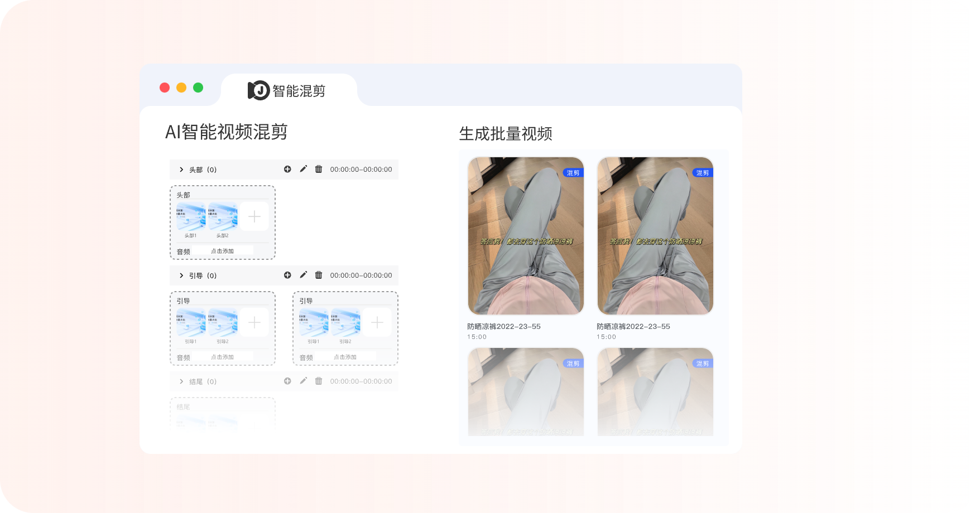Click the 15:00 duration under right video
This screenshot has height=513, width=980.
(x=607, y=337)
